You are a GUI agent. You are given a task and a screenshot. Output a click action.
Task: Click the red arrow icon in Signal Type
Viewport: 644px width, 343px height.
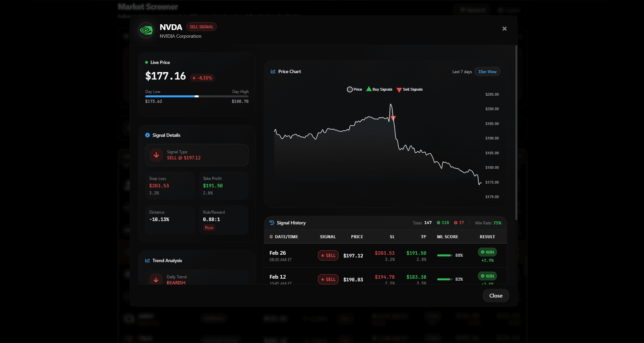pos(156,155)
